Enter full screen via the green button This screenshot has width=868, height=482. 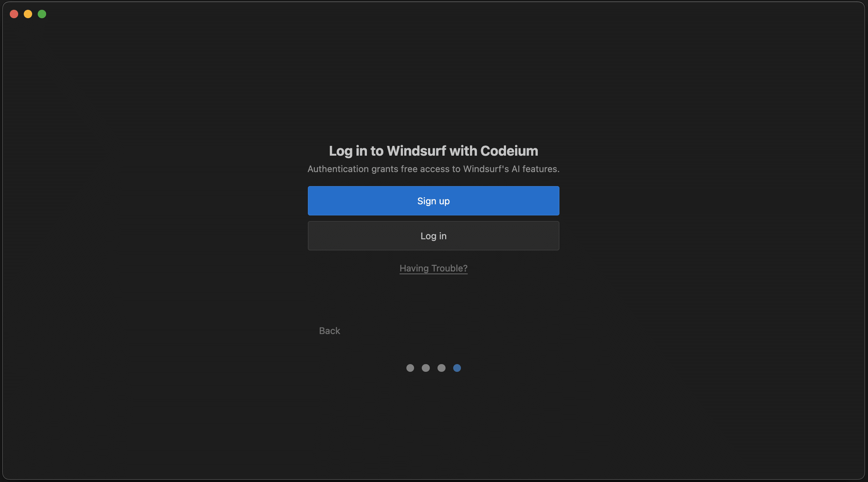[x=42, y=14]
